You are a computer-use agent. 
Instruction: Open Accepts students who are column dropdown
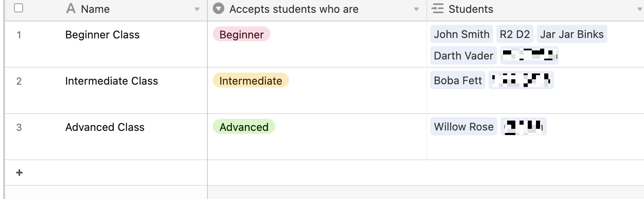point(416,9)
